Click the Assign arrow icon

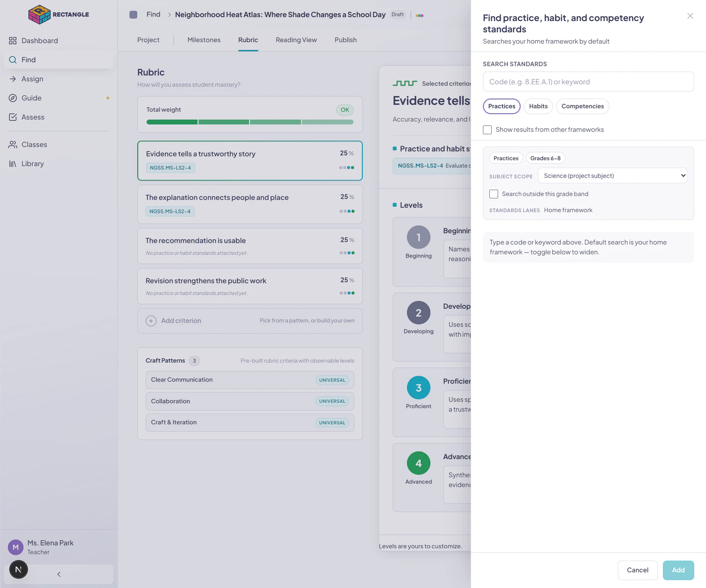click(13, 79)
